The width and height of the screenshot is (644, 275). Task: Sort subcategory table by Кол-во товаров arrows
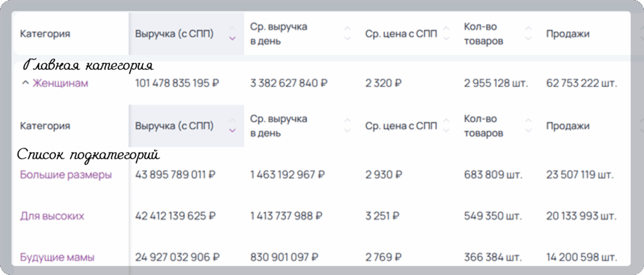tap(528, 126)
